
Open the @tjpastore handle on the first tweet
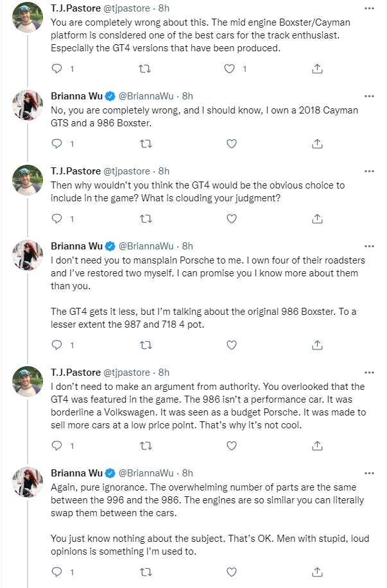tap(126, 8)
